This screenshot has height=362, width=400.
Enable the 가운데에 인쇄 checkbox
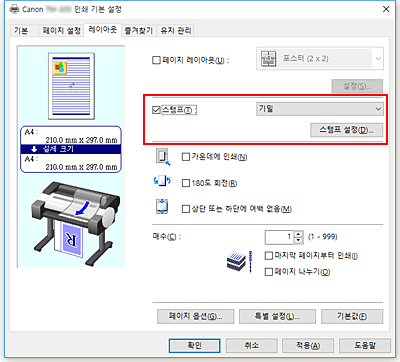coord(186,157)
